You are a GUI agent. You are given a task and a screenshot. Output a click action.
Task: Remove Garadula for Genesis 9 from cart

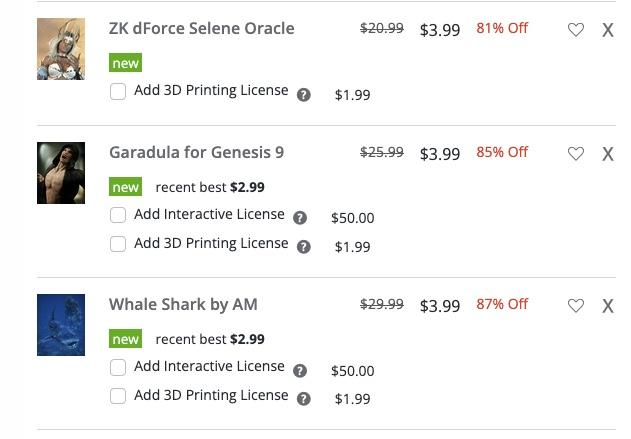pos(607,154)
